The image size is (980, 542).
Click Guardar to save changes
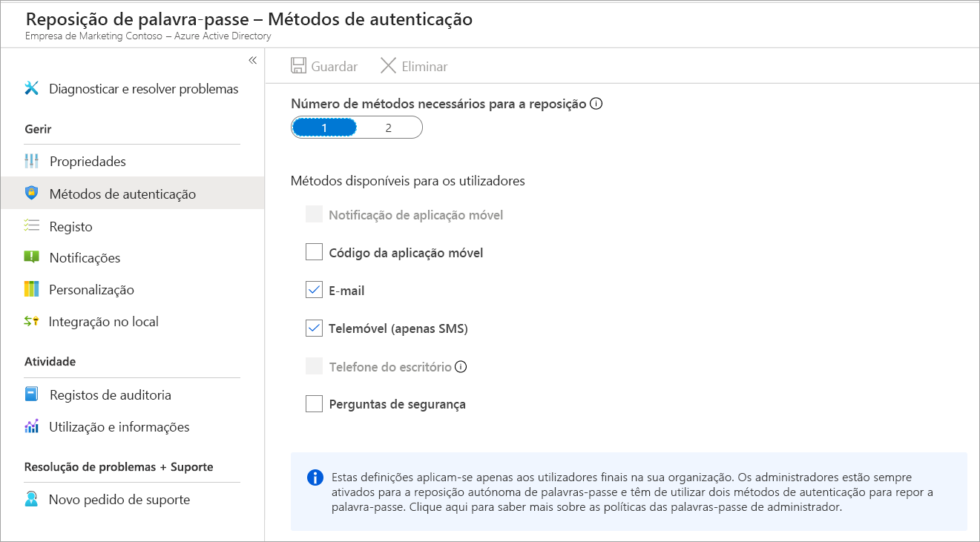click(x=324, y=66)
